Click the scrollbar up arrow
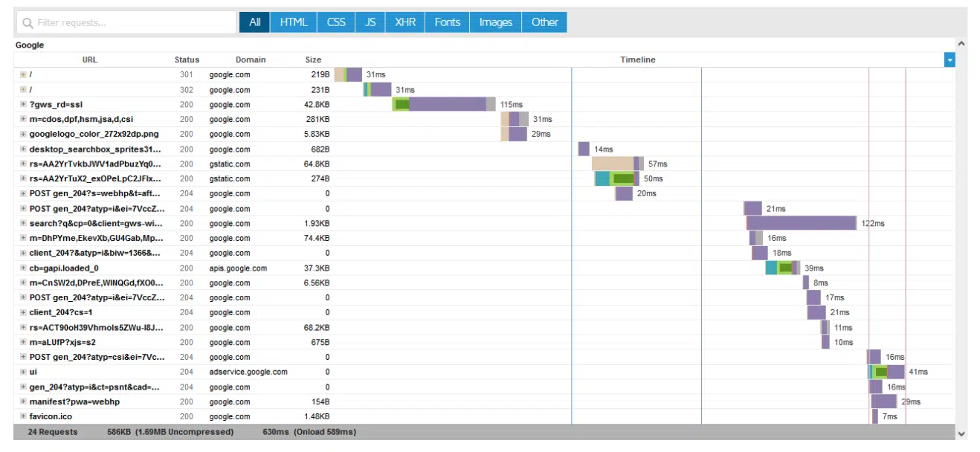This screenshot has width=980, height=452. point(961,45)
